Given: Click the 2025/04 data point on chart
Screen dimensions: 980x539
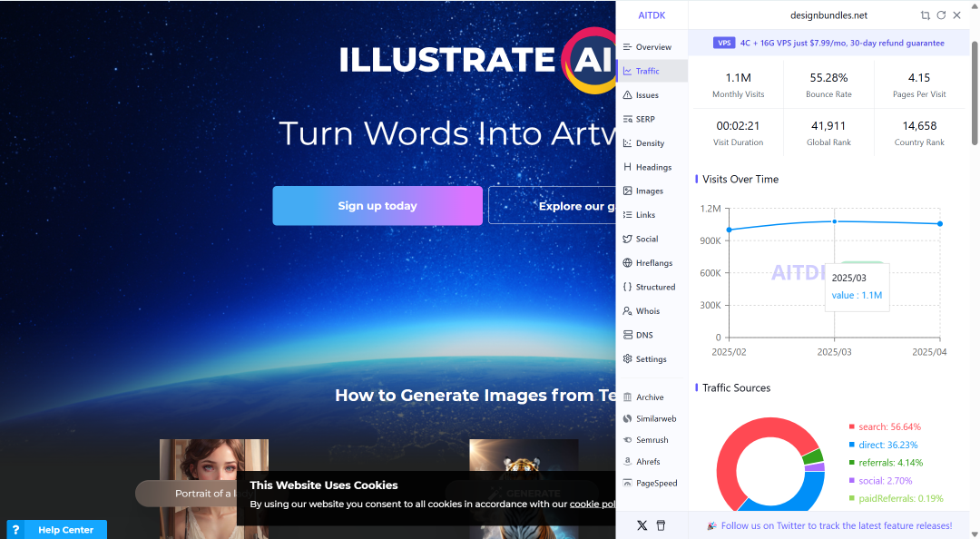Looking at the screenshot, I should pos(940,224).
